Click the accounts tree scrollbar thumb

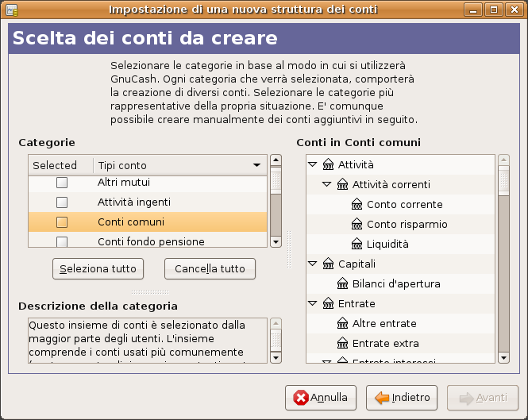click(503, 180)
